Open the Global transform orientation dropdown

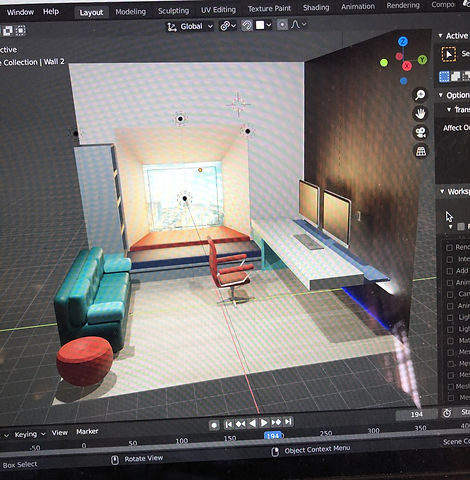[190, 26]
